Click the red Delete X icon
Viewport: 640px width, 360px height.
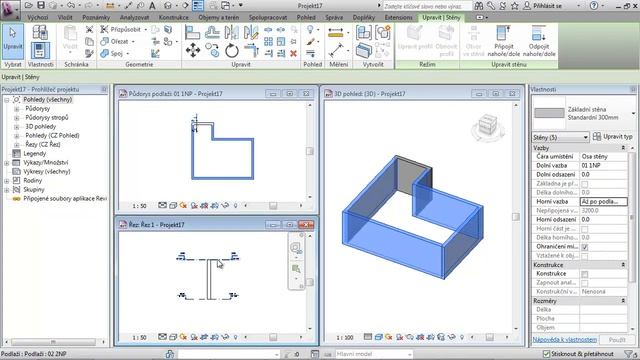click(293, 53)
